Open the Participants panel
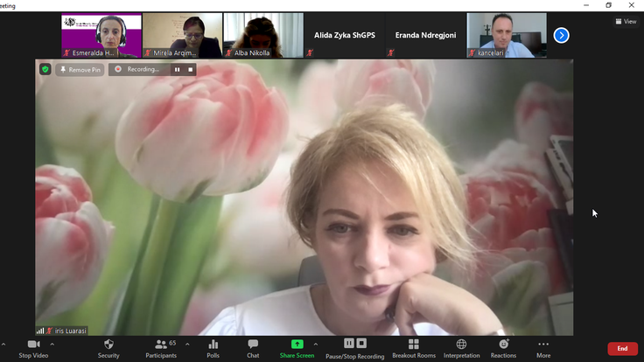The height and width of the screenshot is (362, 644). point(159,348)
